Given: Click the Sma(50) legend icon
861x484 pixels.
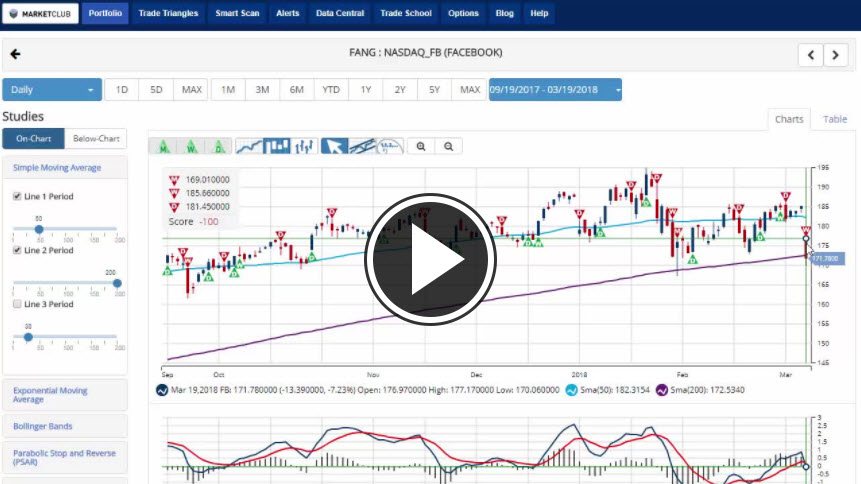Looking at the screenshot, I should click(x=571, y=390).
